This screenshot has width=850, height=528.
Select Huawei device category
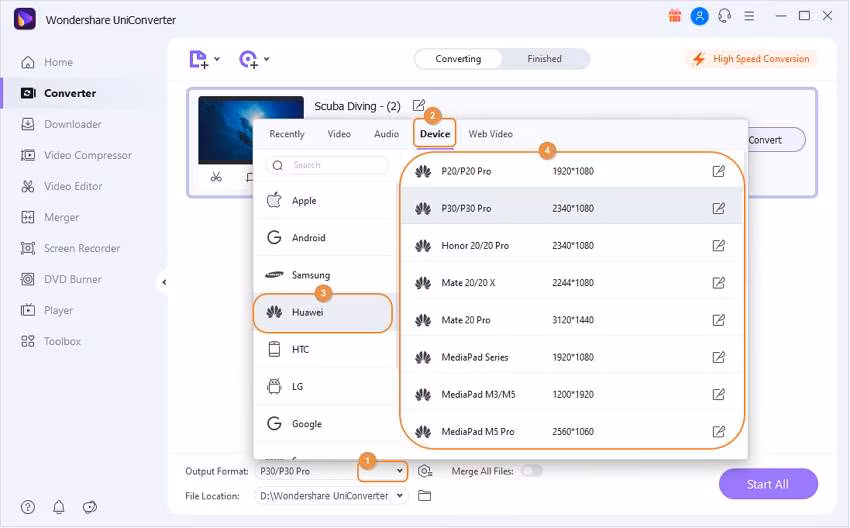coord(323,312)
